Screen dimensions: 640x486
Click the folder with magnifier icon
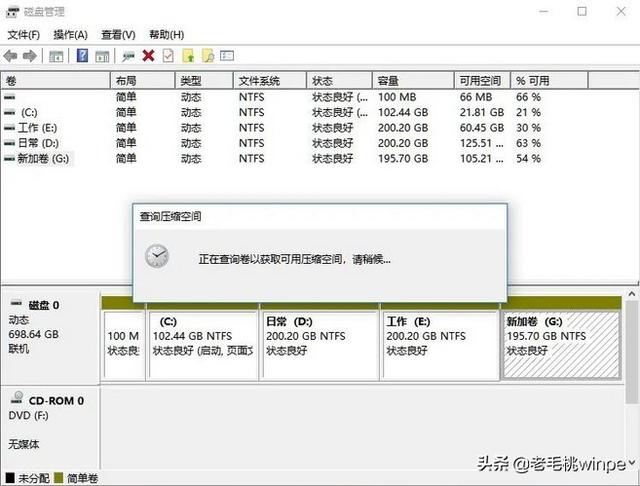pyautogui.click(x=208, y=55)
